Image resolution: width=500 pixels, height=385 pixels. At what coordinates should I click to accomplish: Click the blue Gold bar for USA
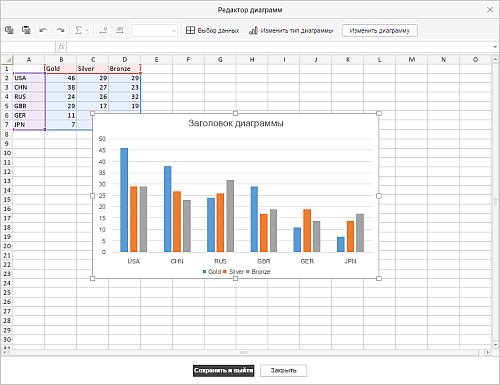124,200
